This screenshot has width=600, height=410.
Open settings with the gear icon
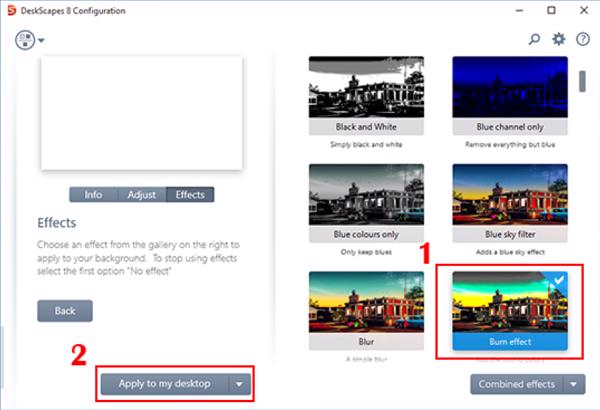(559, 39)
